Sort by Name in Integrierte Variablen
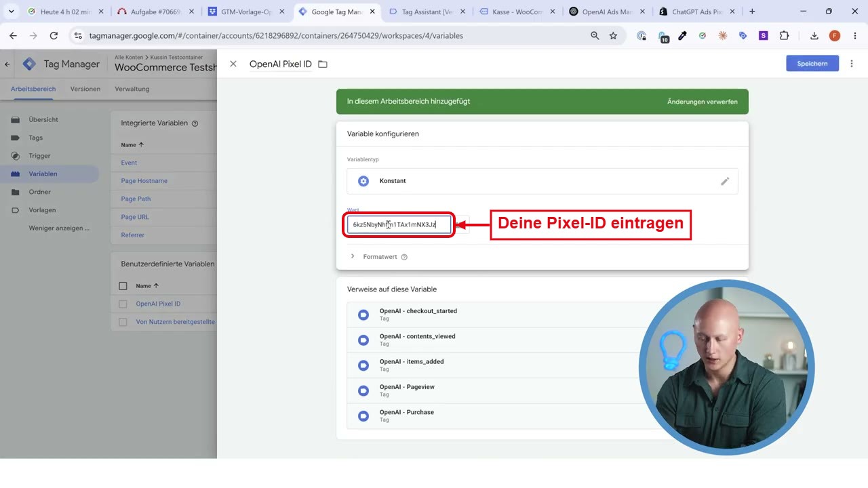This screenshot has width=868, height=488. (x=132, y=145)
